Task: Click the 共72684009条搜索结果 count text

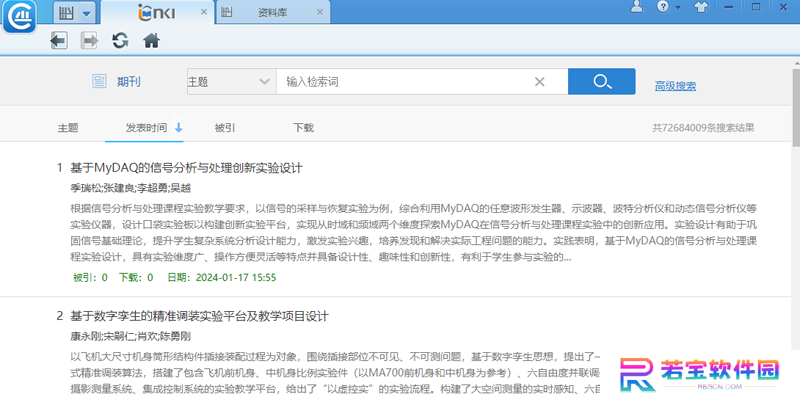Action: click(x=703, y=128)
